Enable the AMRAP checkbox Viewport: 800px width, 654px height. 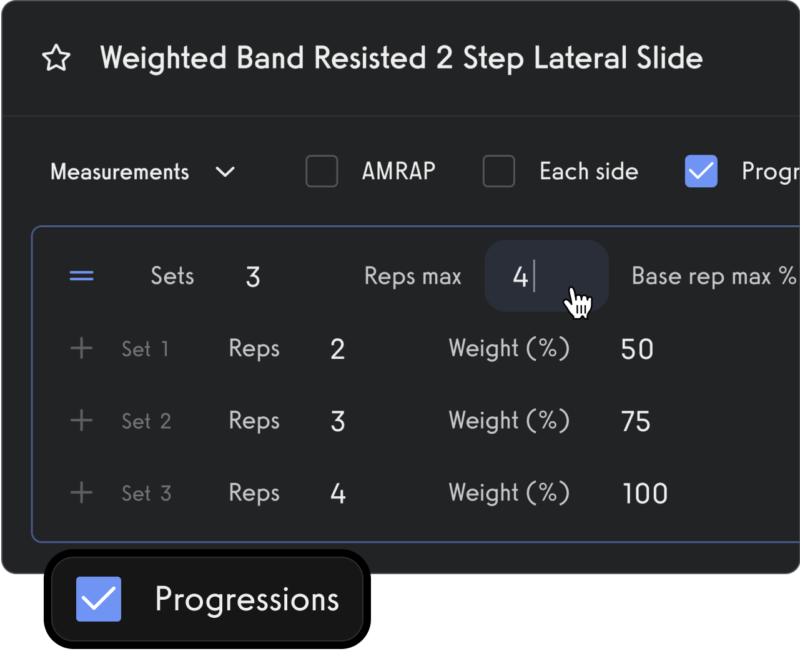321,171
